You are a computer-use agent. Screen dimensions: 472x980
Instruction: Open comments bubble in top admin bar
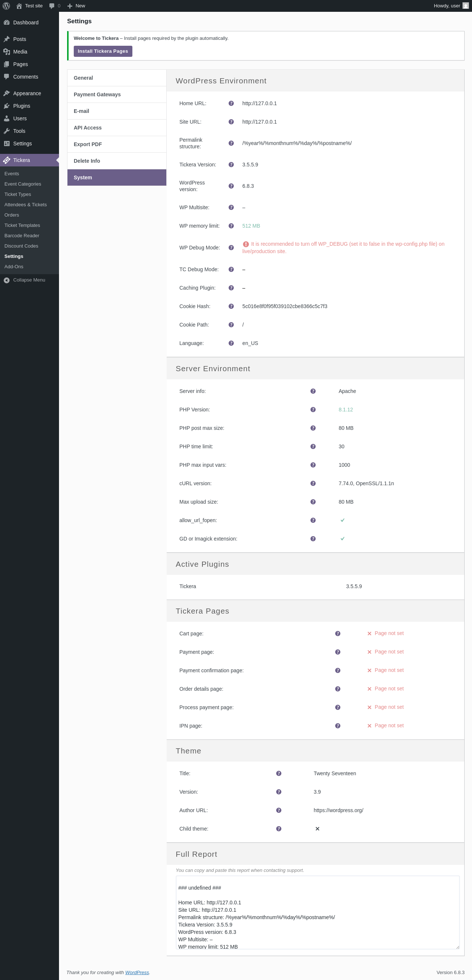(54, 6)
